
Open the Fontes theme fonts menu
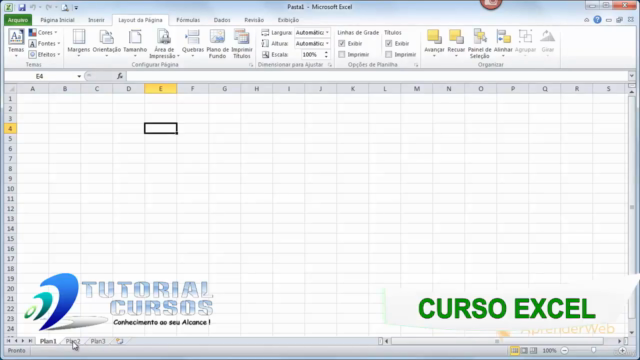[x=44, y=43]
